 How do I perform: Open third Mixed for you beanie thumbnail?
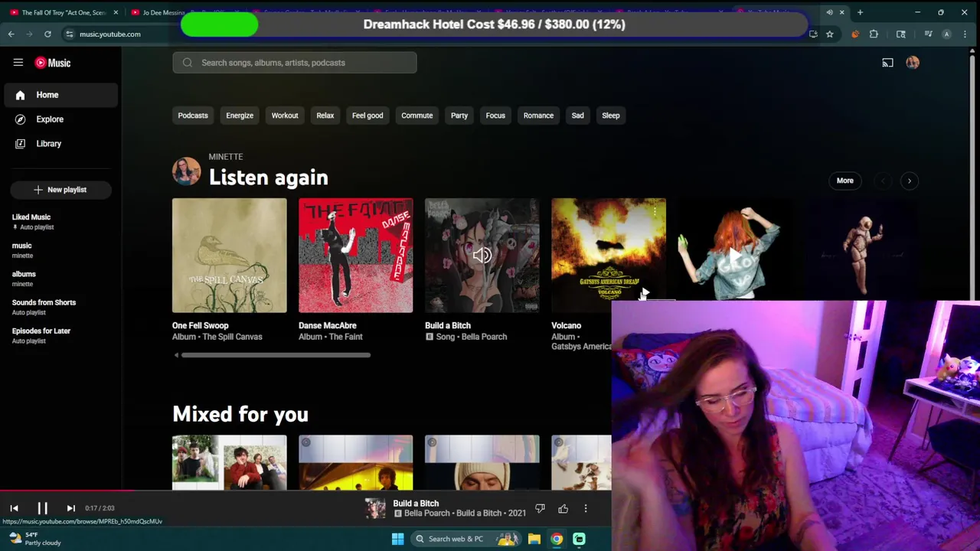[x=482, y=463]
